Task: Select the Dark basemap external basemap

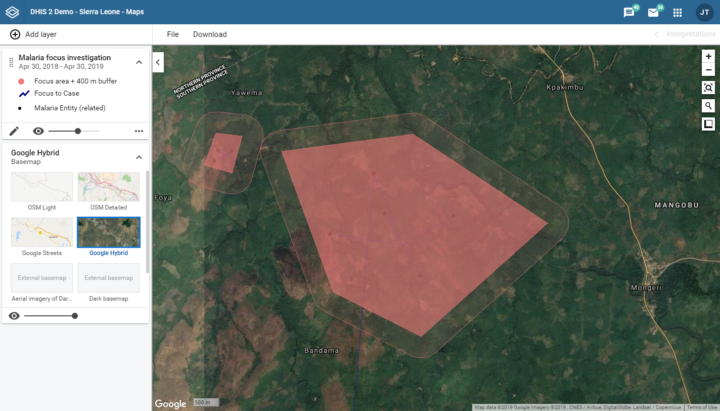Action: point(109,278)
